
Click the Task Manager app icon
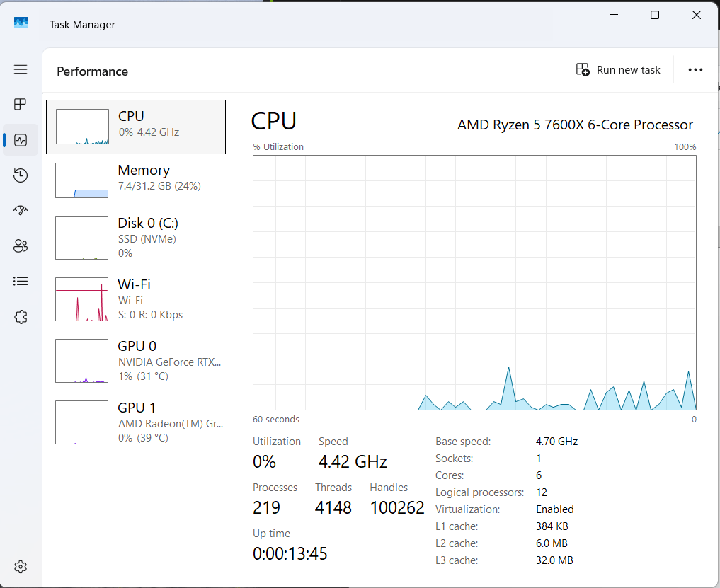click(21, 23)
